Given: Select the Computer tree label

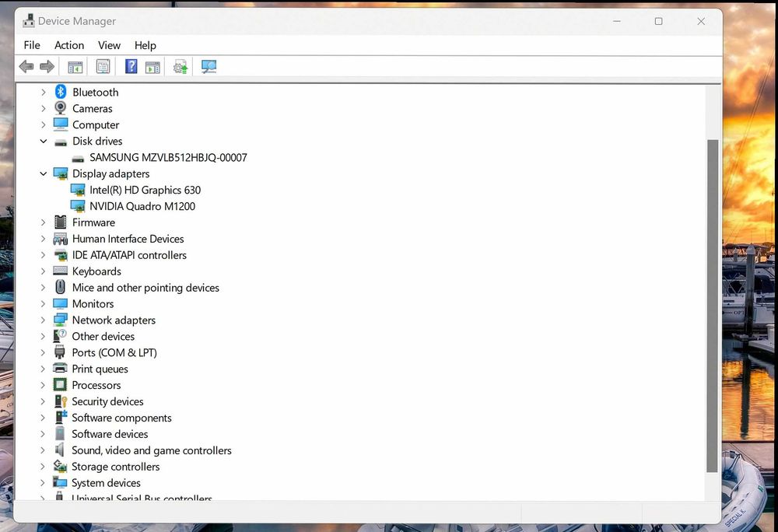Looking at the screenshot, I should [x=96, y=125].
